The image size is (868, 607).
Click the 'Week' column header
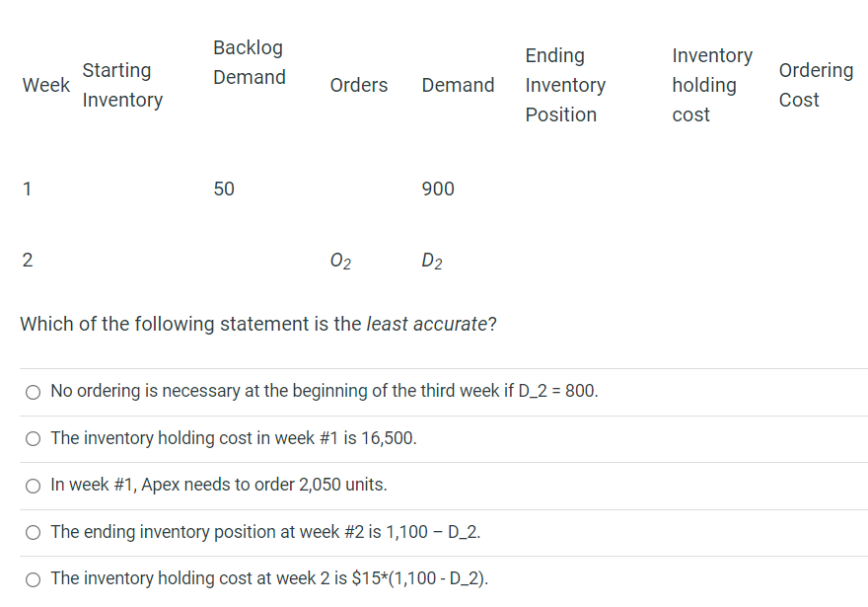(46, 85)
